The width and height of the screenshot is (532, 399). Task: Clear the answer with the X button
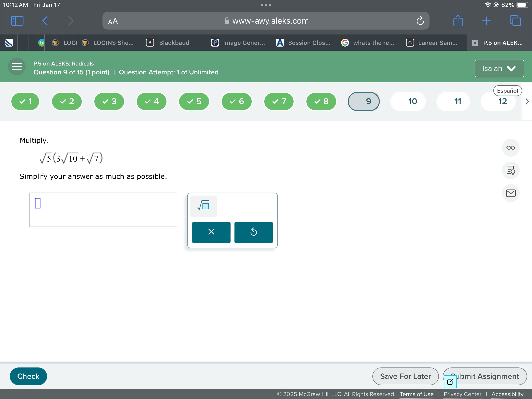coord(211,232)
